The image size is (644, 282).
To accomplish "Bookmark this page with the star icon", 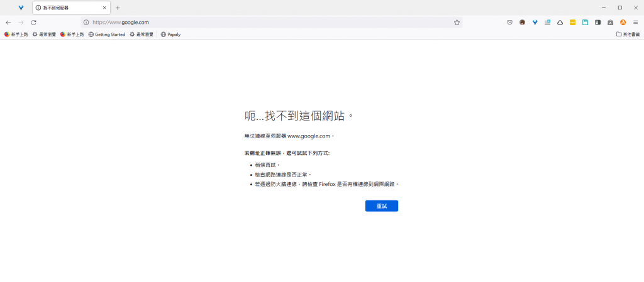I will [x=457, y=23].
